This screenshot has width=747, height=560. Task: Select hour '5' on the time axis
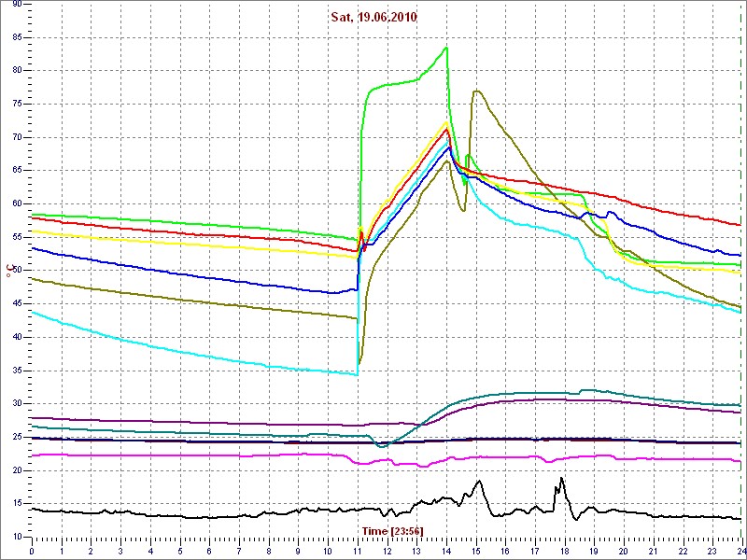tap(180, 551)
